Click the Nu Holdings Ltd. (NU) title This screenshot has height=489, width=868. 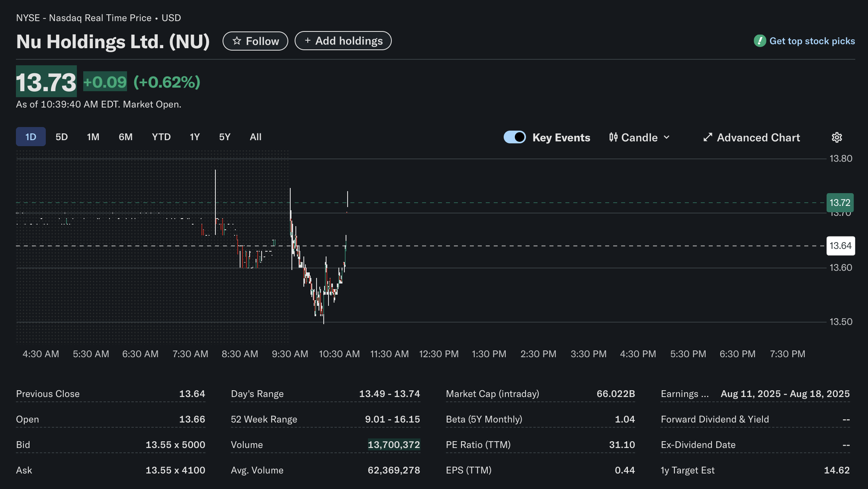pos(113,41)
